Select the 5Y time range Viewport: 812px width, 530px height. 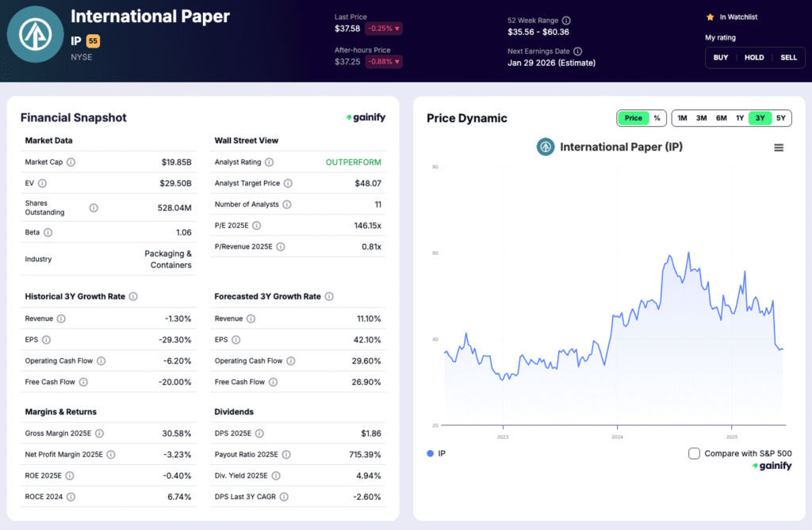tap(780, 116)
